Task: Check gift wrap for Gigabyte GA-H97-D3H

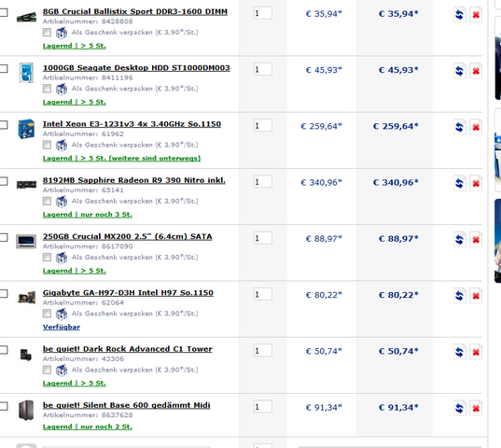Action: [47, 314]
